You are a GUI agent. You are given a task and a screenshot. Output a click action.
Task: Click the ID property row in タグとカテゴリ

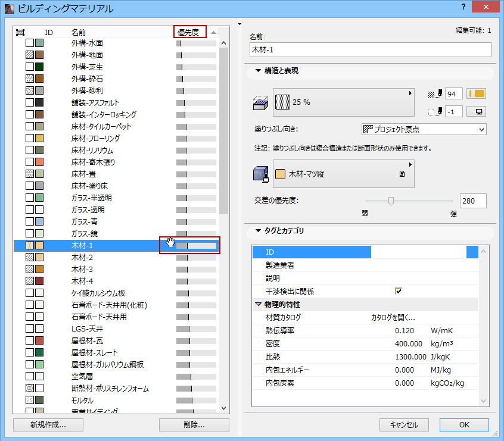365,252
